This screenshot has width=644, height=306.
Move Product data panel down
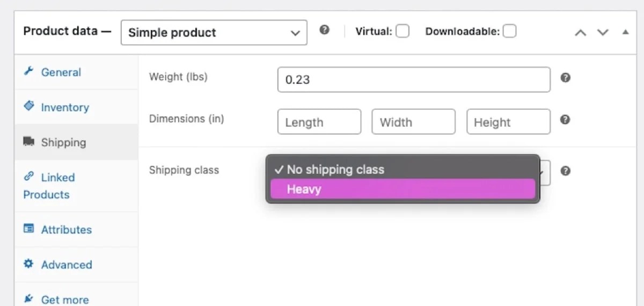[603, 32]
